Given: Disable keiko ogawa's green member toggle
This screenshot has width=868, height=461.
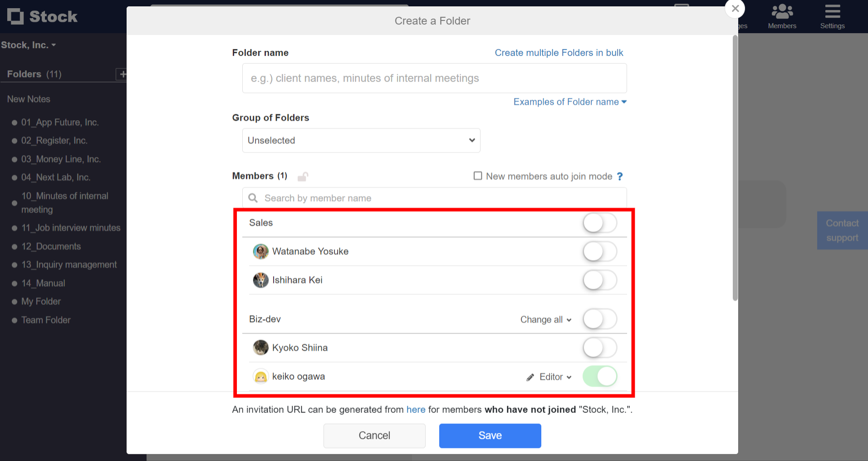Looking at the screenshot, I should (600, 376).
